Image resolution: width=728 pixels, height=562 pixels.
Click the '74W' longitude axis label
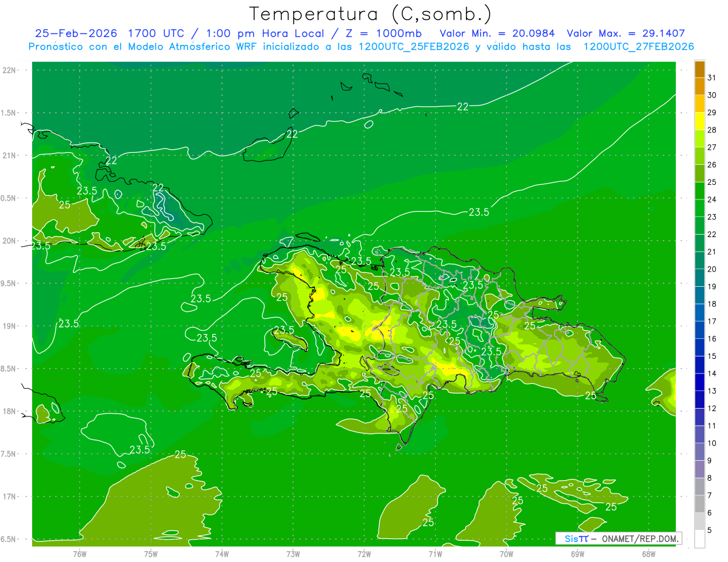click(x=222, y=555)
